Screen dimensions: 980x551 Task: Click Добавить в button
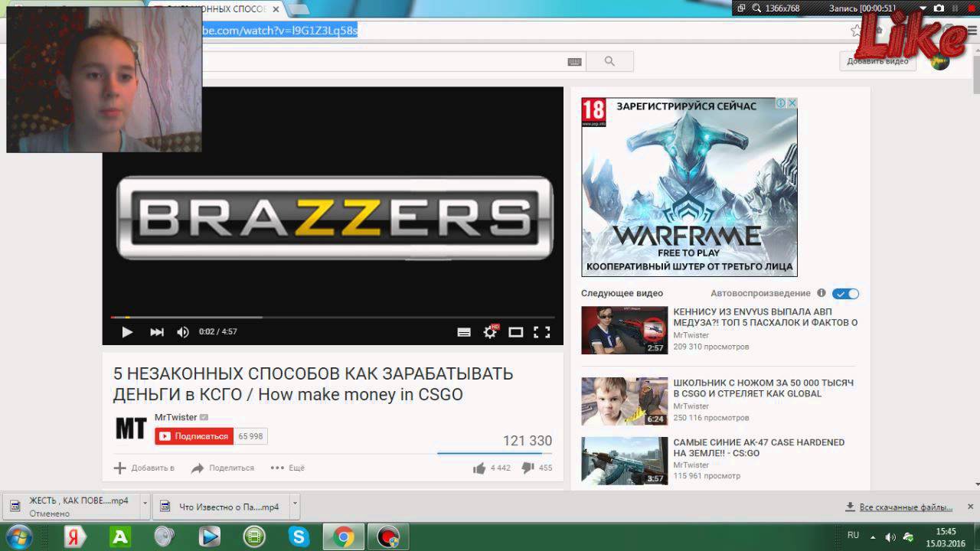pyautogui.click(x=144, y=468)
